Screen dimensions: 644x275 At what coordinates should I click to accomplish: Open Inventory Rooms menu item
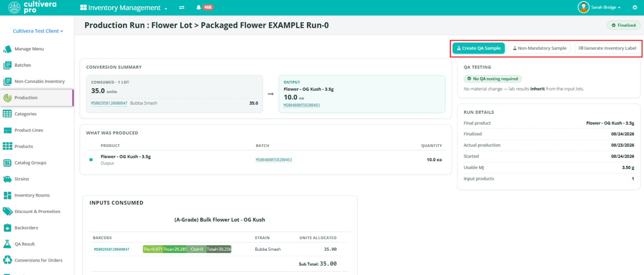tap(32, 195)
